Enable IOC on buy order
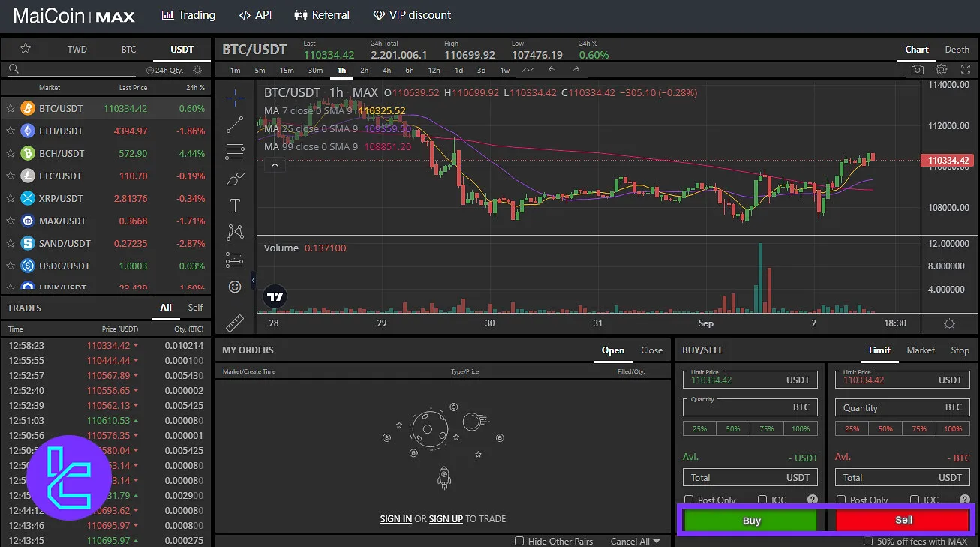This screenshot has height=547, width=980. point(762,500)
